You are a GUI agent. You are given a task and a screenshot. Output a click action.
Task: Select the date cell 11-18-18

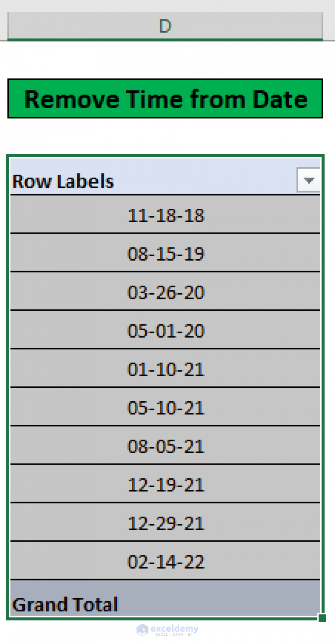(x=166, y=215)
